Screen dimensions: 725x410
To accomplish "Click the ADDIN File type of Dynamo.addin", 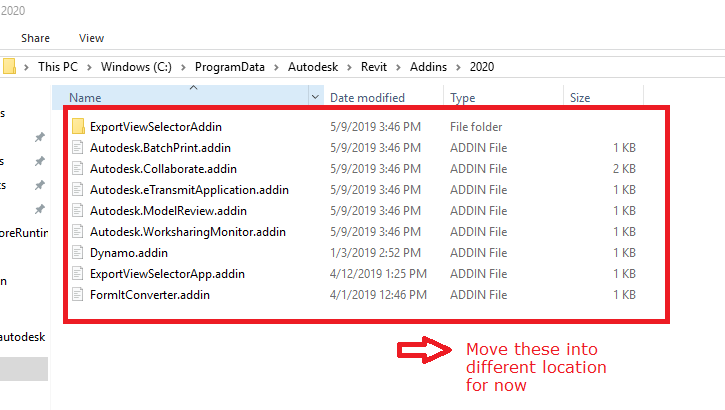I will pyautogui.click(x=479, y=253).
